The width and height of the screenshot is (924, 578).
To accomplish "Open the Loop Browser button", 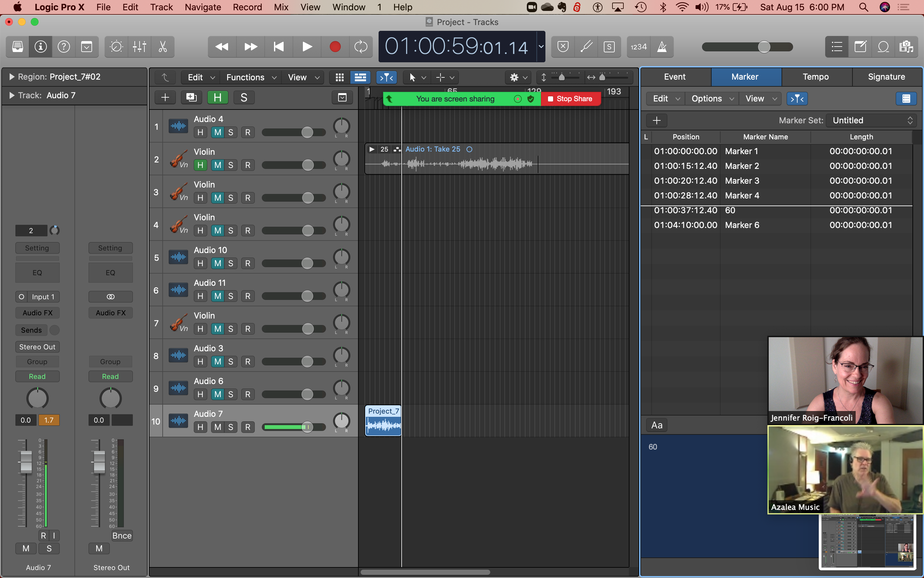I will (x=883, y=47).
